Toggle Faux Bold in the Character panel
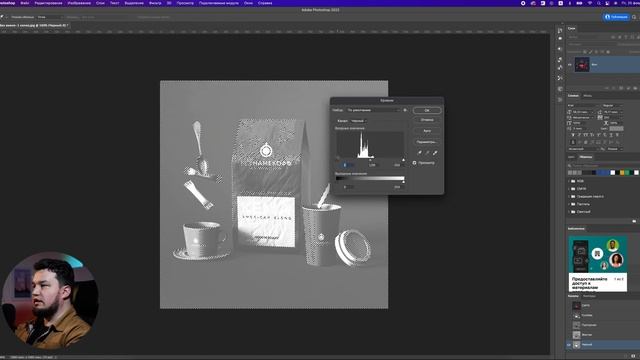Screen dimensions: 640x360 [x=573, y=135]
